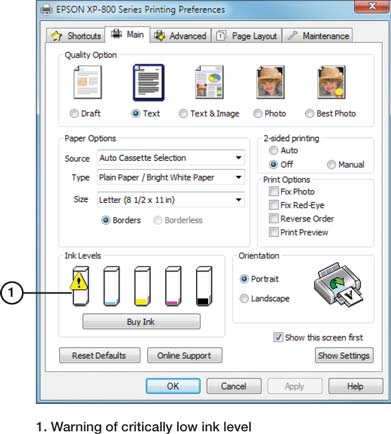This screenshot has height=434, width=391.
Task: Click the yellow ink cartridge level icon
Action: click(x=142, y=286)
